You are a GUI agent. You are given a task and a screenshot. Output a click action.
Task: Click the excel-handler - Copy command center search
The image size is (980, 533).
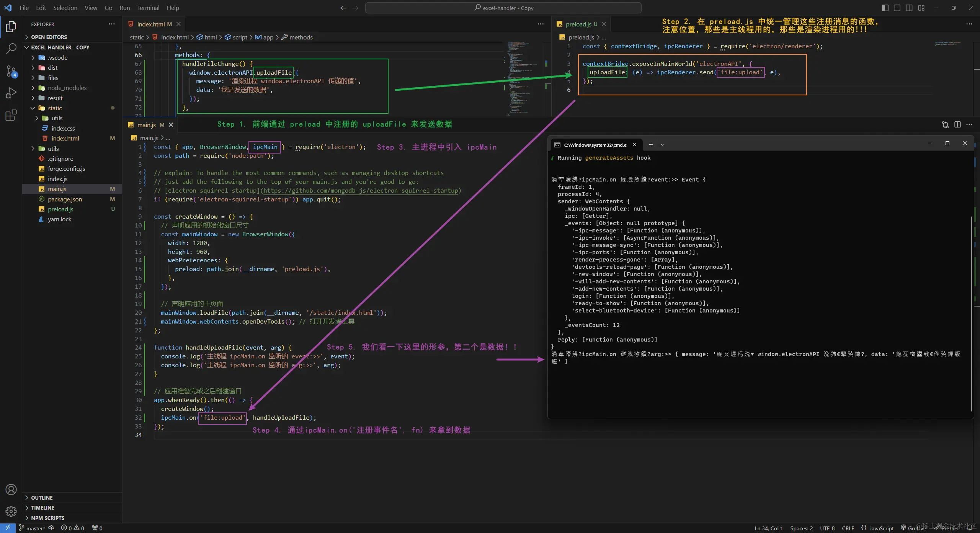[x=503, y=8]
